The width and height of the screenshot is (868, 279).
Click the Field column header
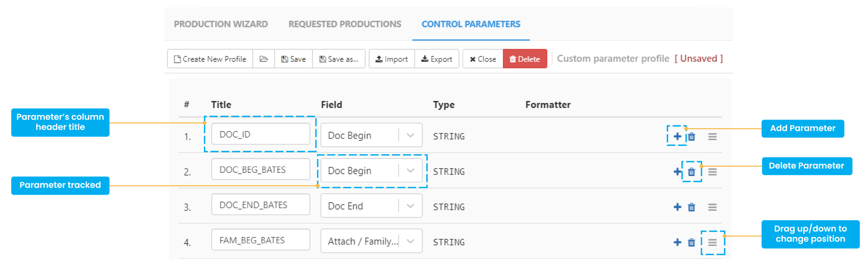(331, 105)
